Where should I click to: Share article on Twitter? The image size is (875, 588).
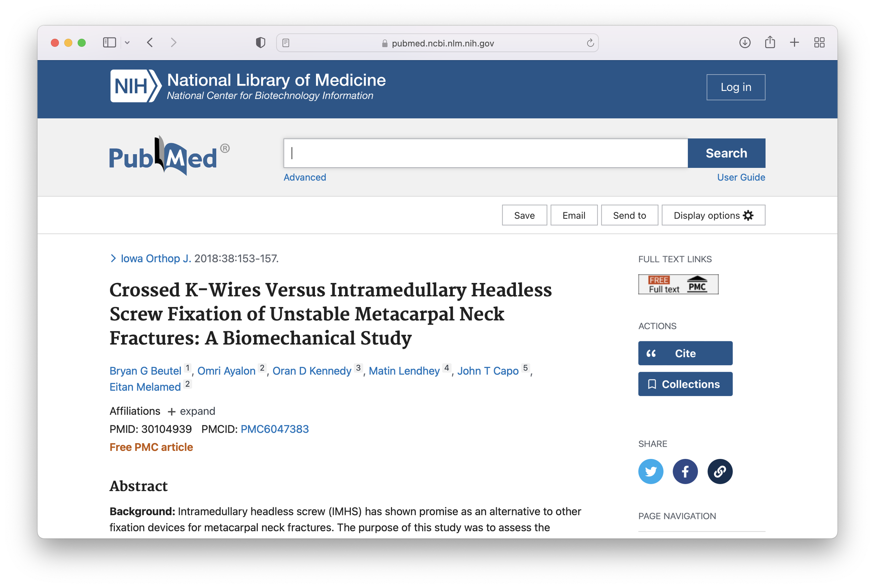(650, 472)
